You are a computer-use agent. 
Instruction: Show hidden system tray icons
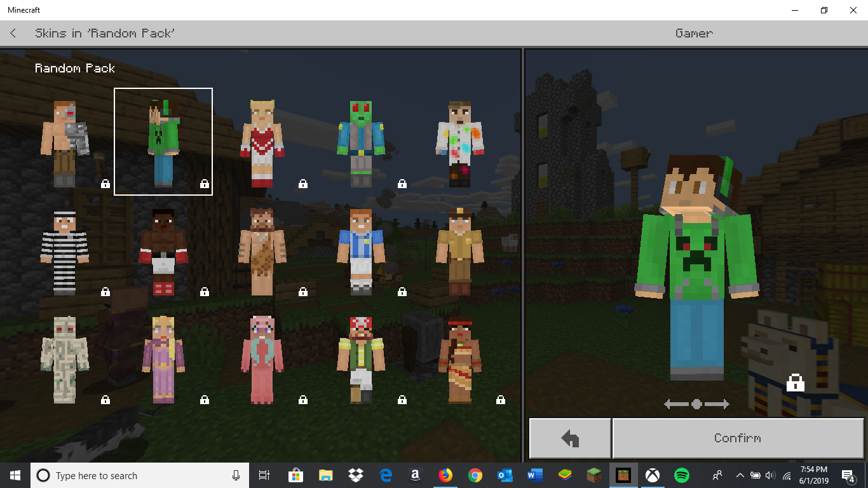(740, 475)
